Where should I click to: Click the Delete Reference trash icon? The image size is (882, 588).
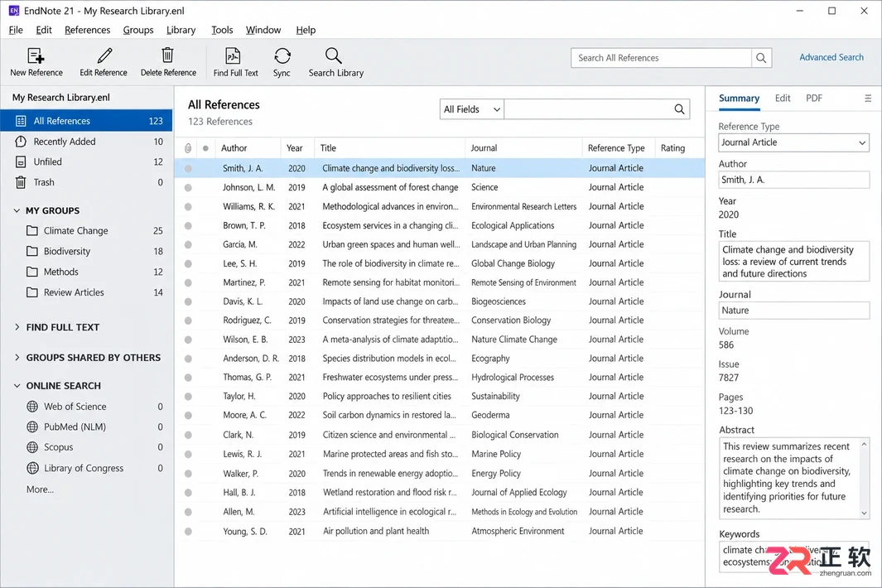[167, 55]
